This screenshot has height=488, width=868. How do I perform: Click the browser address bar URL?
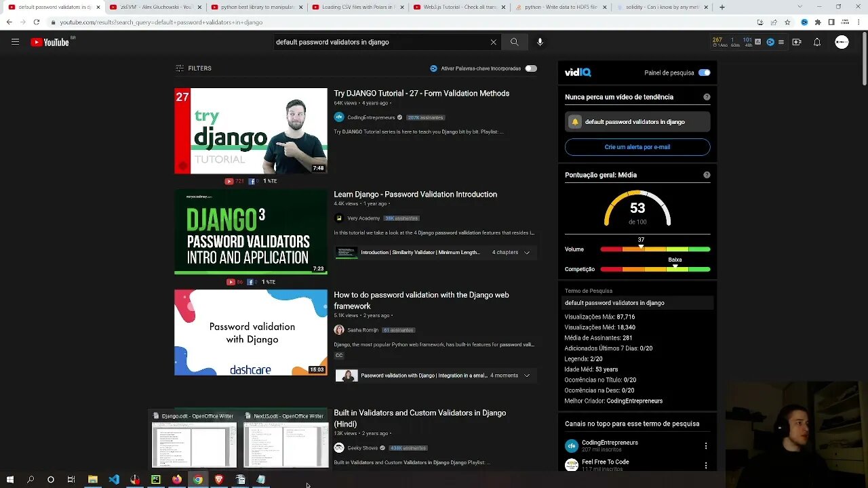[161, 22]
